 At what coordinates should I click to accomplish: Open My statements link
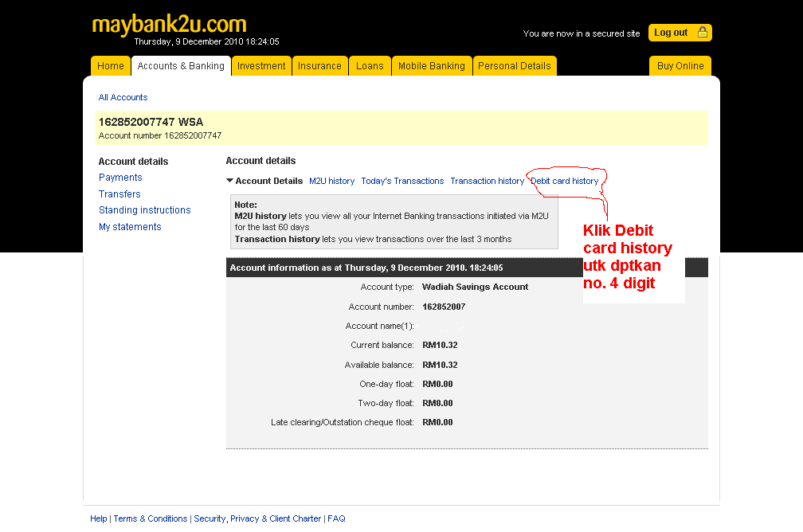[x=130, y=227]
